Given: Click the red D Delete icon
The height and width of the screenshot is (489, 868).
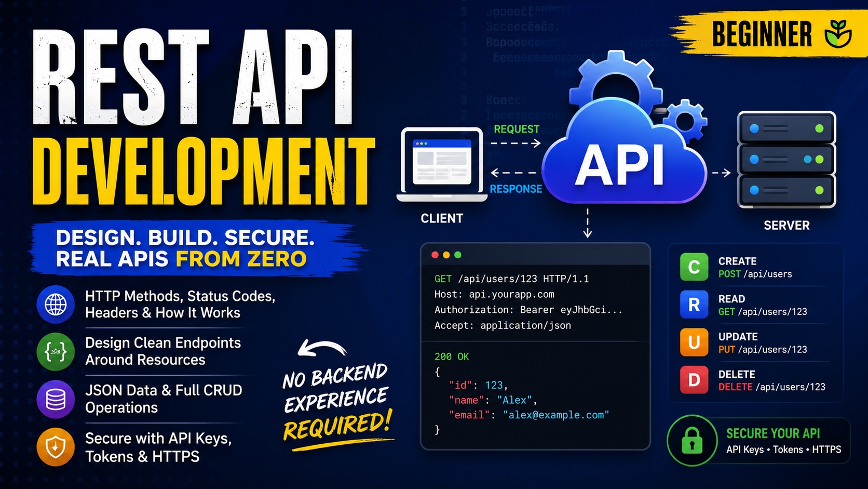Looking at the screenshot, I should (694, 380).
